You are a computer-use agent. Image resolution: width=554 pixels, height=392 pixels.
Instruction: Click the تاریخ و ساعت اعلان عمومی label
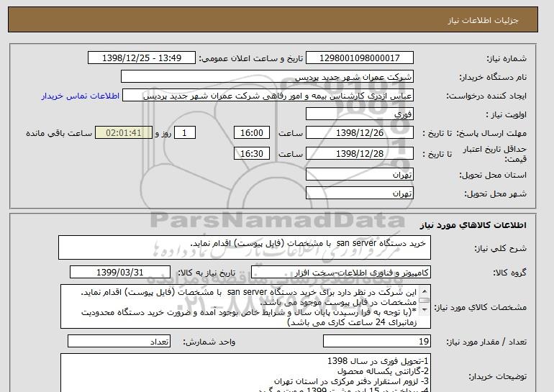[x=251, y=58]
